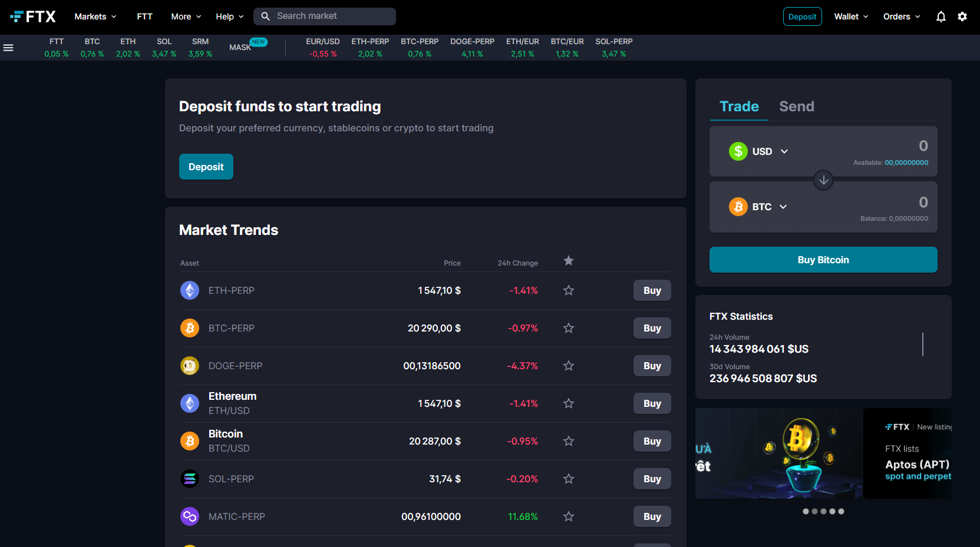Click the FTX logo in the top left
This screenshot has width=980, height=547.
(x=33, y=16)
